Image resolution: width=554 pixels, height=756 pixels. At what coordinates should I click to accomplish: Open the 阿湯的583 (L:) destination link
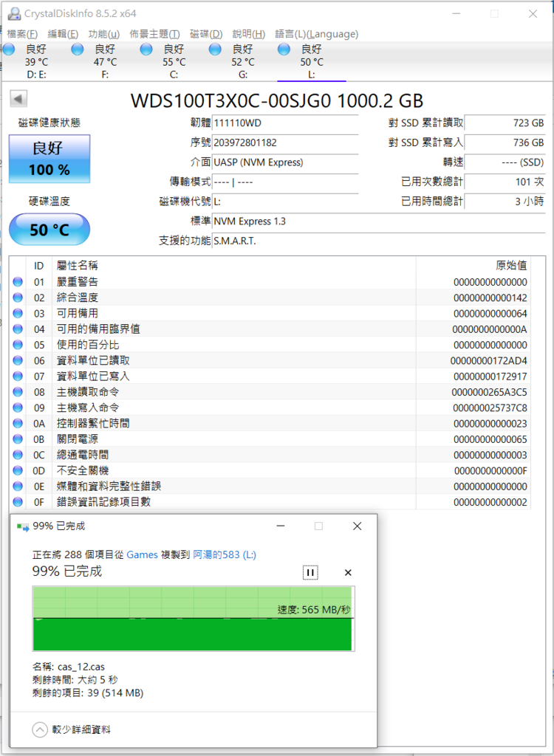click(x=225, y=555)
